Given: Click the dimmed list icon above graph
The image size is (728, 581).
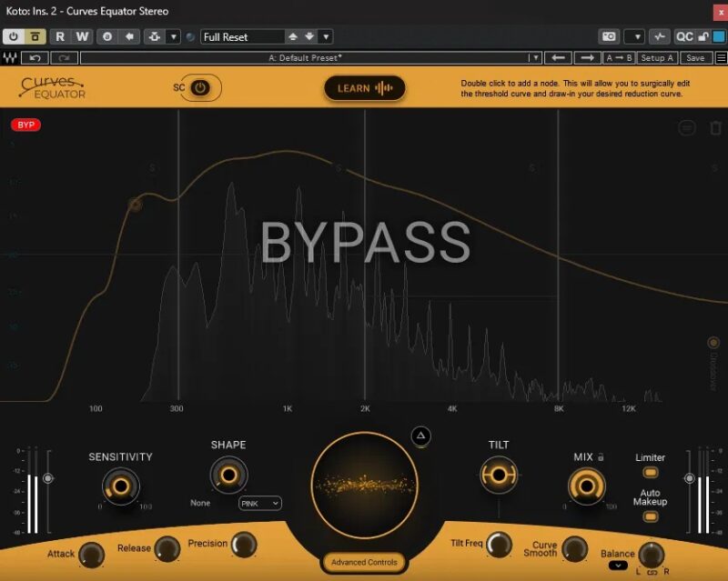Looking at the screenshot, I should pyautogui.click(x=687, y=127).
